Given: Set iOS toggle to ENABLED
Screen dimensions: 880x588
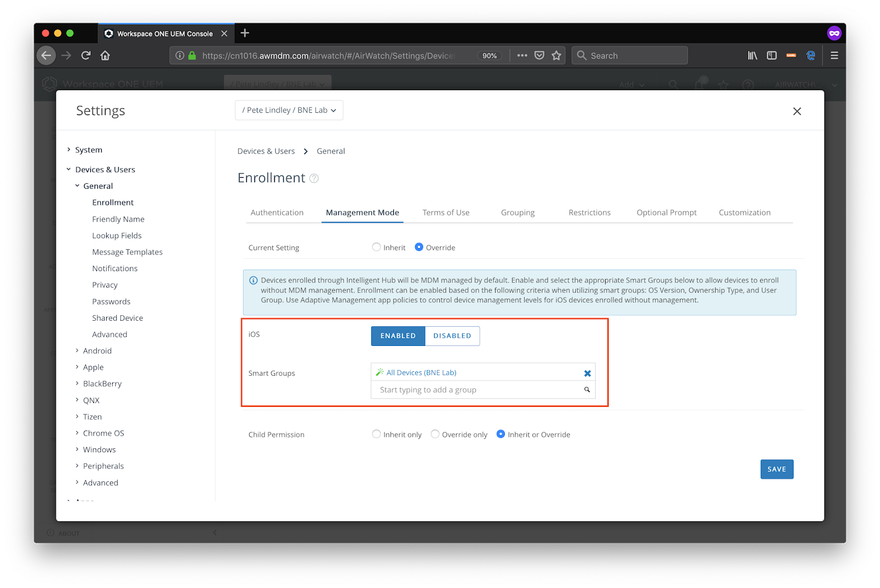Looking at the screenshot, I should [398, 336].
